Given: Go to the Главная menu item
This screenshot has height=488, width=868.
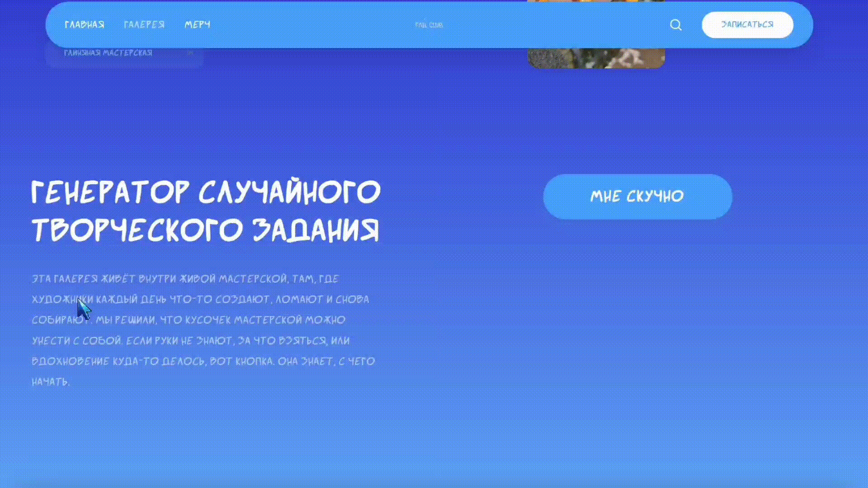Looking at the screenshot, I should [x=85, y=25].
